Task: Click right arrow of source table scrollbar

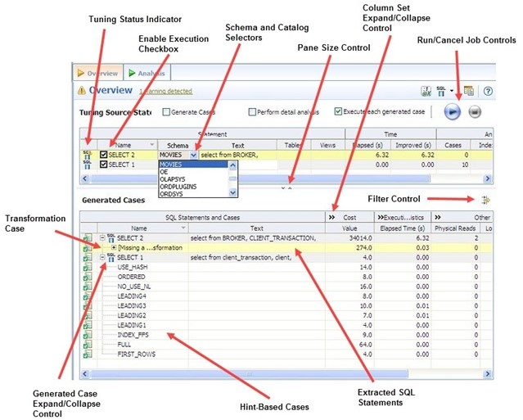Action: [488, 178]
